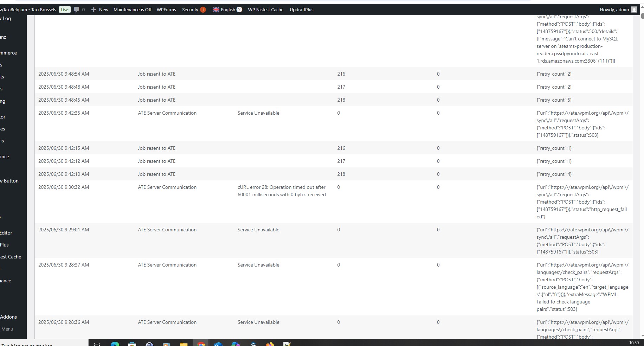
Task: Open the New content menu
Action: pyautogui.click(x=100, y=9)
